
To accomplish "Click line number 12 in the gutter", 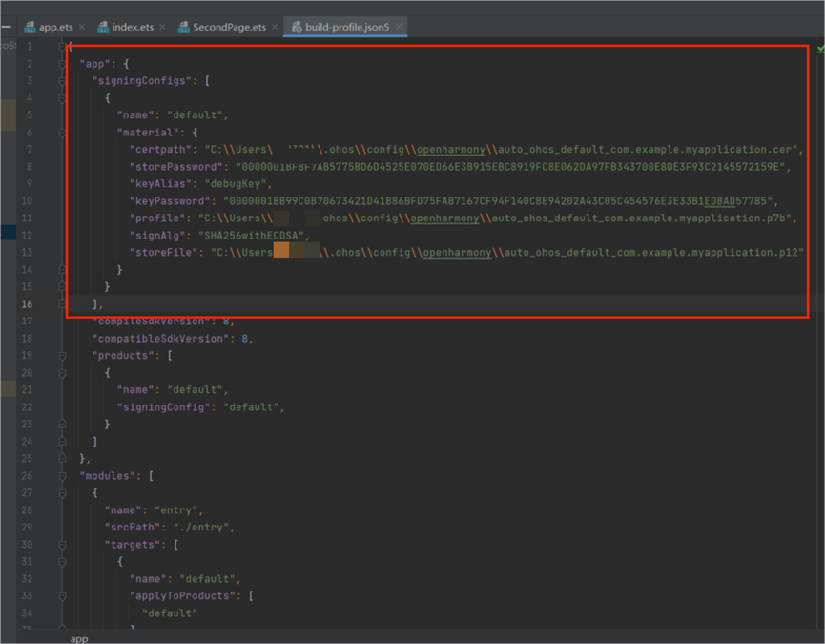I will 27,236.
